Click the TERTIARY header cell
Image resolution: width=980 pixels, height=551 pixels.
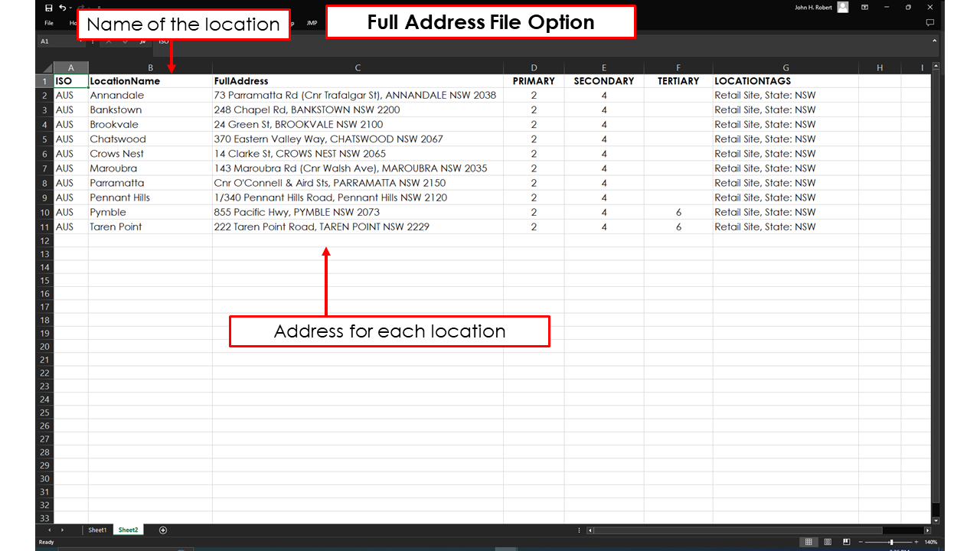[678, 81]
